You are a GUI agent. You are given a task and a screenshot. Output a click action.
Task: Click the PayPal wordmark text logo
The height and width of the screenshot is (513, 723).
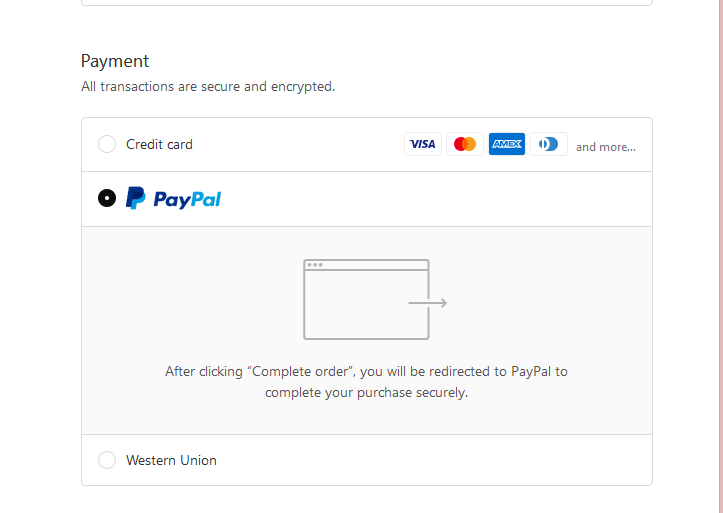tap(187, 199)
